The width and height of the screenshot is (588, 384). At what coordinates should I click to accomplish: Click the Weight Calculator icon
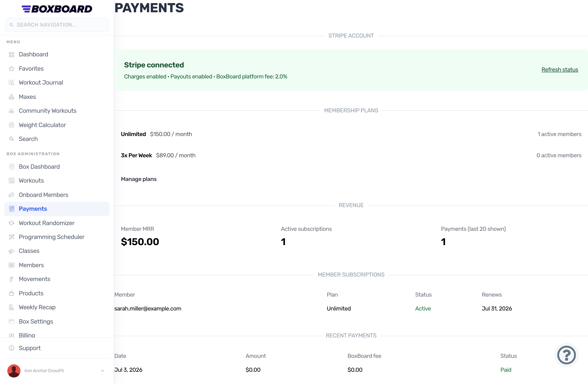(11, 125)
